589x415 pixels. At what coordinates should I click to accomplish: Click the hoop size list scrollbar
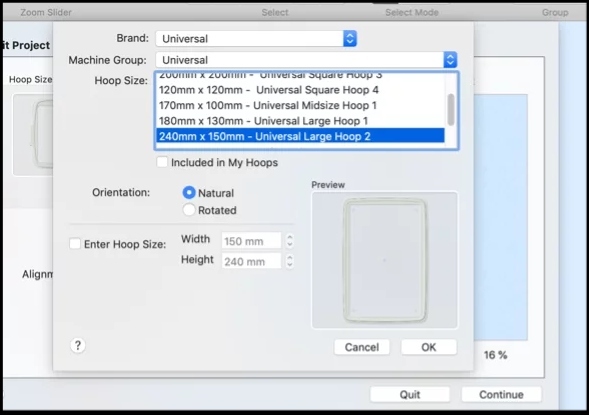[x=451, y=110]
